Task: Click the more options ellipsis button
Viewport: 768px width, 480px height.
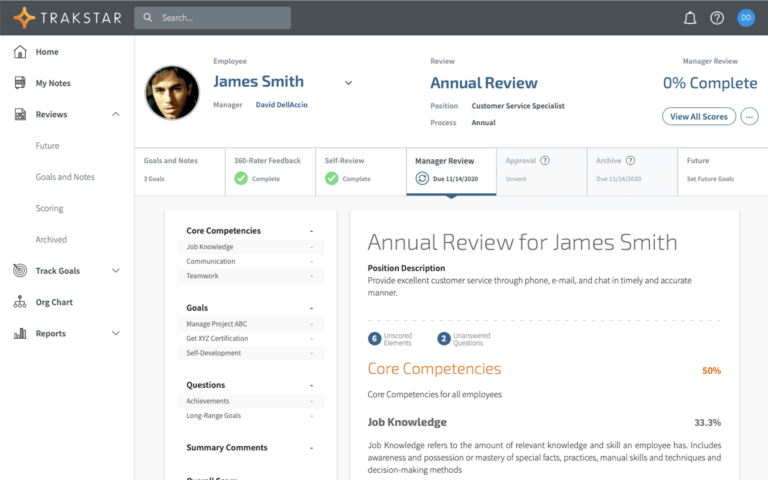Action: (x=750, y=117)
